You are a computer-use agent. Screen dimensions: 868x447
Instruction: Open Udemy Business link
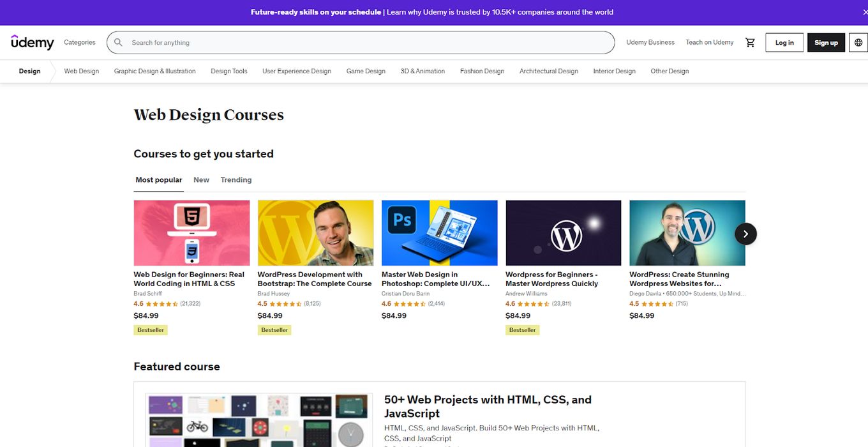point(650,43)
